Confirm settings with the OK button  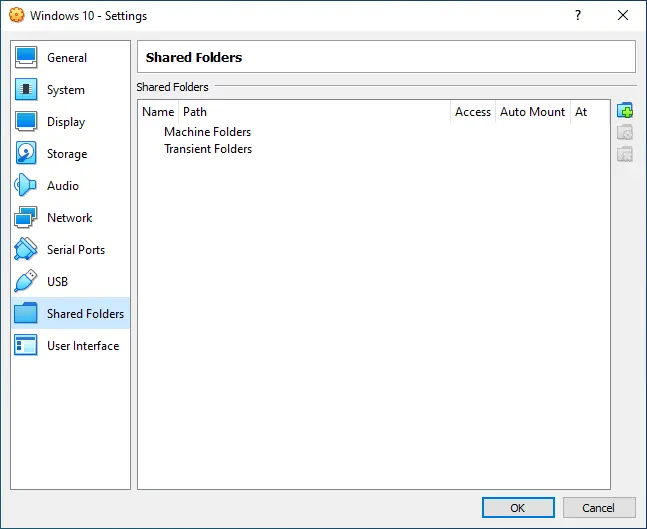click(518, 508)
